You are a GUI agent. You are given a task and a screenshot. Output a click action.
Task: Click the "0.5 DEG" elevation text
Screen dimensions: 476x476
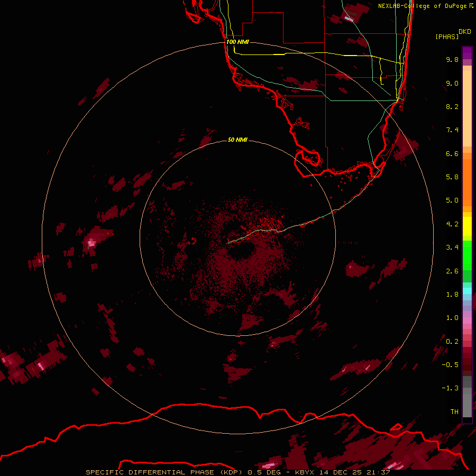click(263, 472)
